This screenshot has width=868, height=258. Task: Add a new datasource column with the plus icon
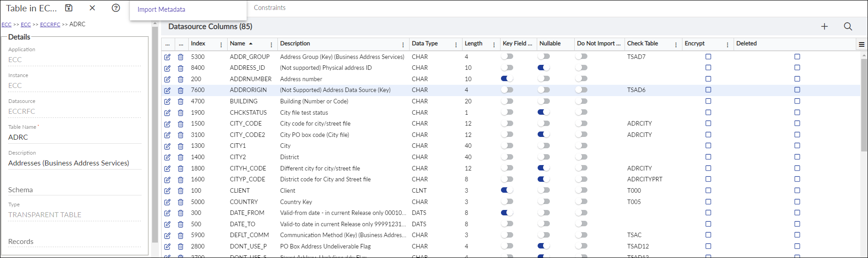click(825, 26)
